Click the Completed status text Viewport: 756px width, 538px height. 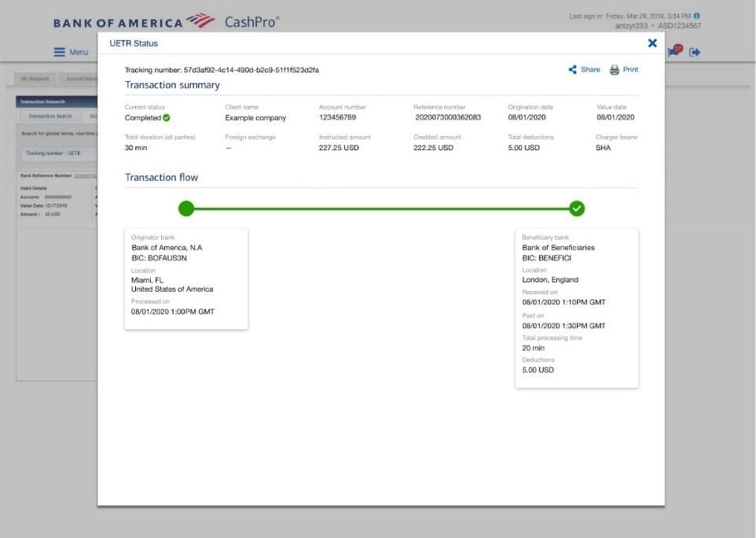(143, 118)
